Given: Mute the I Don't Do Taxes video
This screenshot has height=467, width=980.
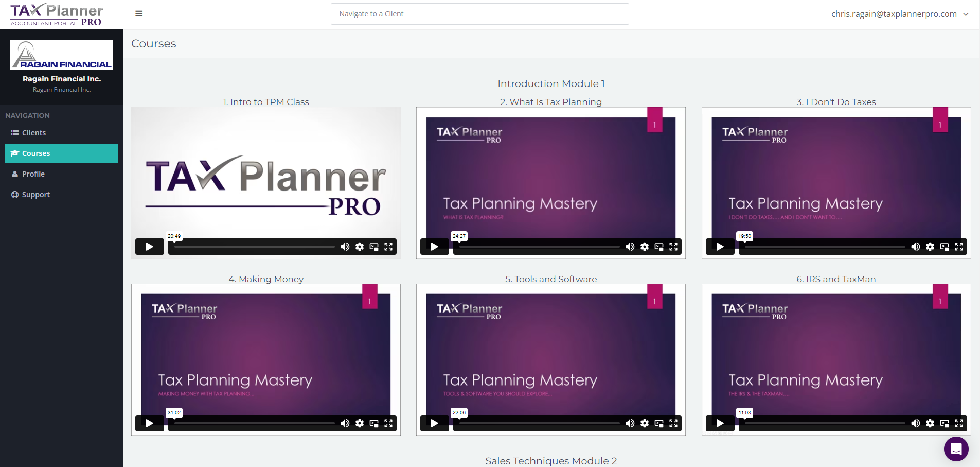Looking at the screenshot, I should click(916, 247).
